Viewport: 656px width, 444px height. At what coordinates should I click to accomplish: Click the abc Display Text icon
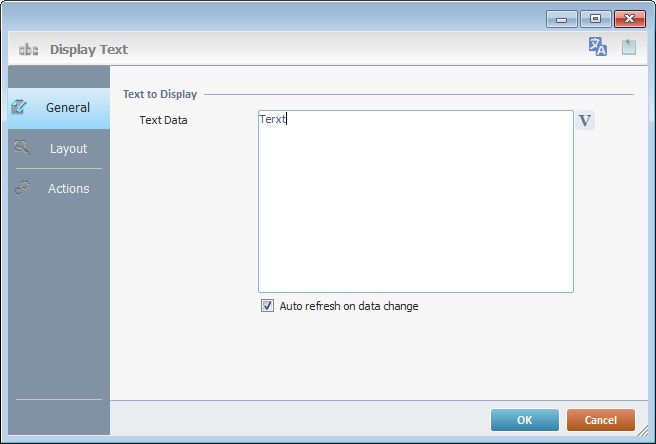pos(28,49)
